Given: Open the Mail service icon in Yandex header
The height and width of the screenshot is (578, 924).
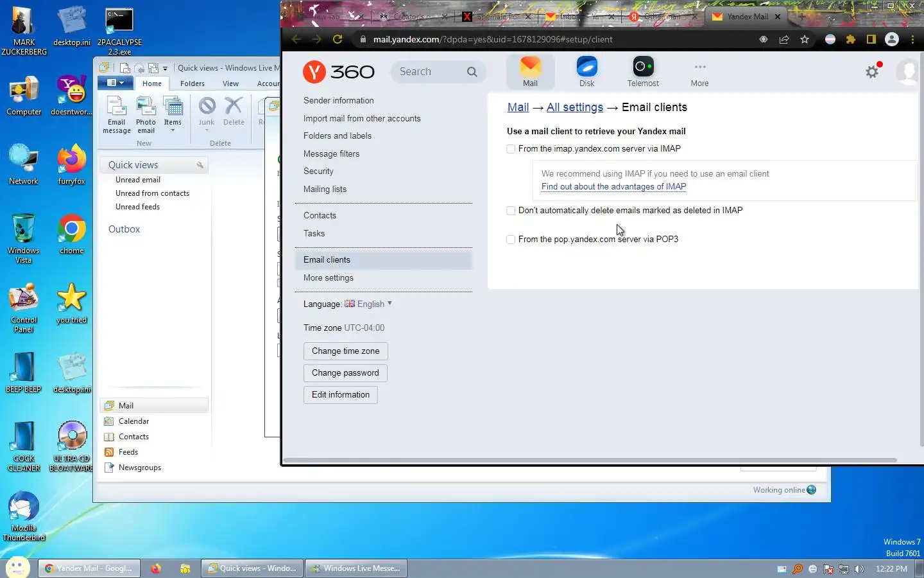Looking at the screenshot, I should click(x=530, y=71).
